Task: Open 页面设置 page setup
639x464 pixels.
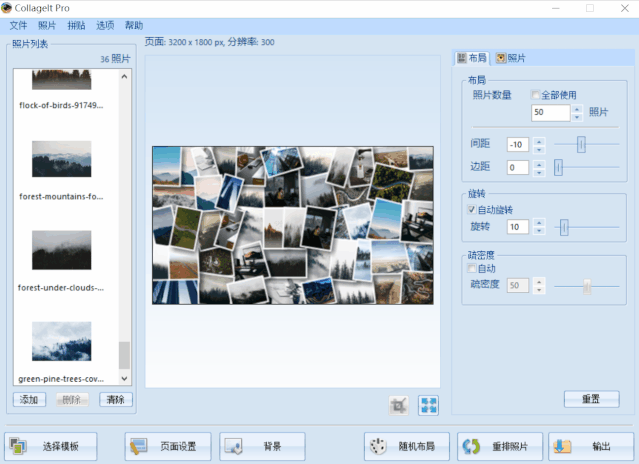Action: point(168,446)
